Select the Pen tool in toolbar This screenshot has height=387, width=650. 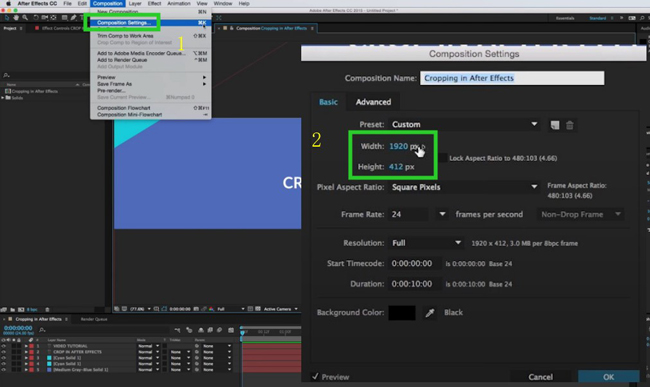click(73, 18)
